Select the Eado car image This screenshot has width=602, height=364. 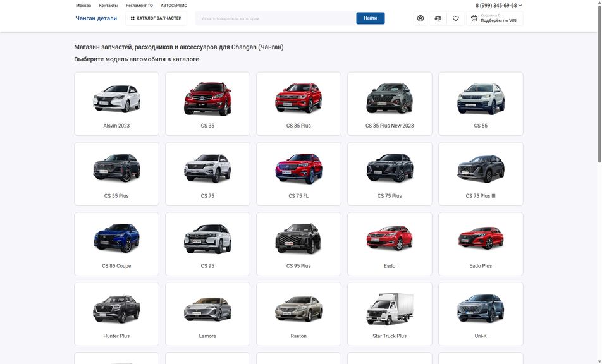(x=390, y=238)
